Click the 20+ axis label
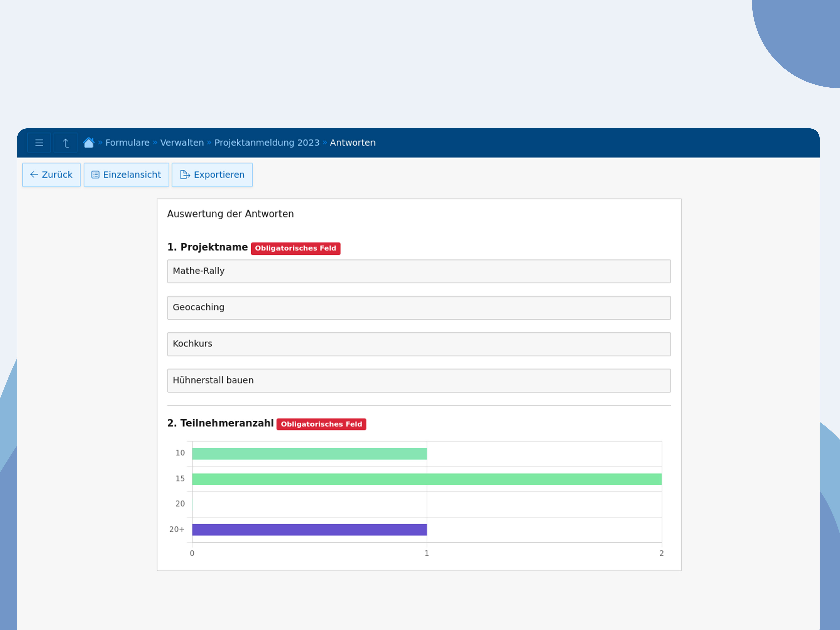This screenshot has width=840, height=630. point(177,529)
